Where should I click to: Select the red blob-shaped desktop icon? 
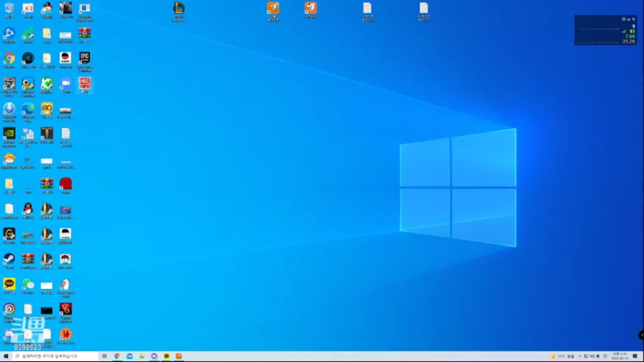(x=66, y=186)
